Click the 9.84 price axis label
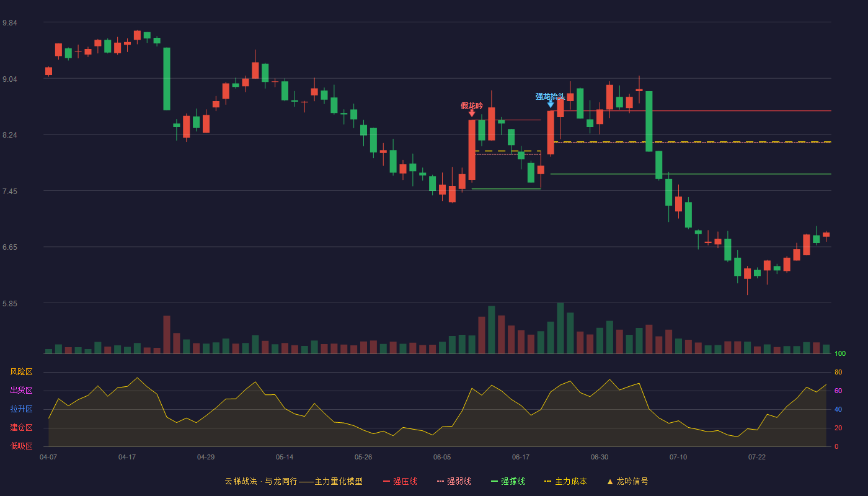 [10, 23]
